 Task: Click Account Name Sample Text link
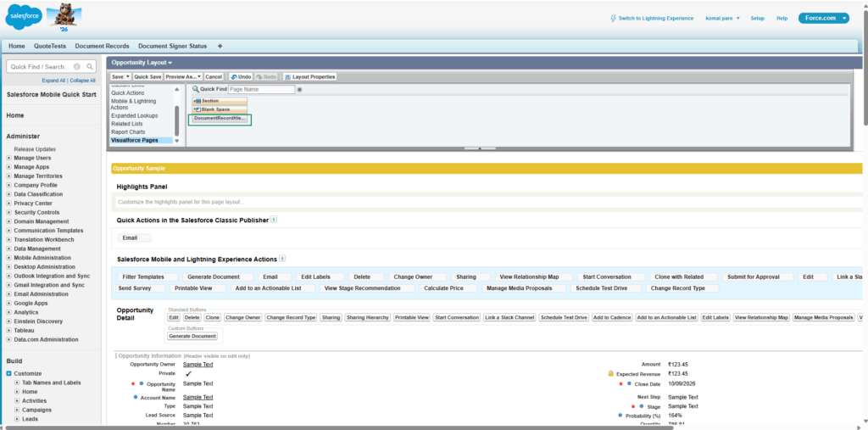[x=198, y=397]
